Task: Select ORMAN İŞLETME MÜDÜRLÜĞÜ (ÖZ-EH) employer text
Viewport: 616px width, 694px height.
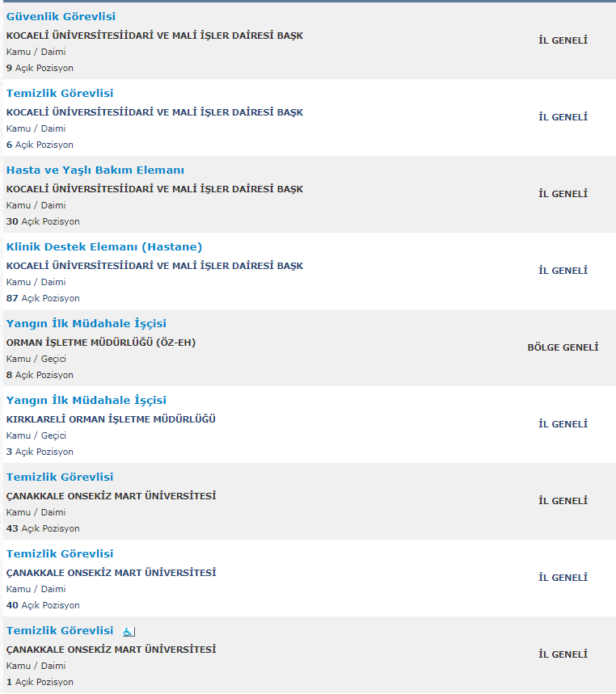Action: point(101,343)
